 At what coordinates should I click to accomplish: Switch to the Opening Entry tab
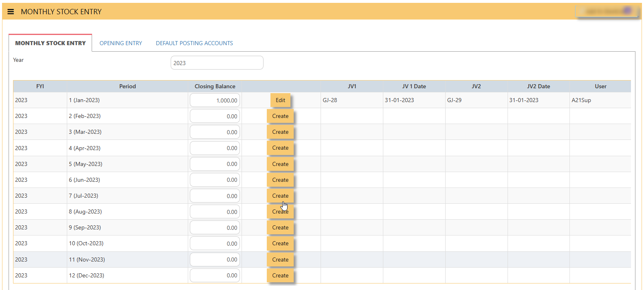tap(121, 43)
